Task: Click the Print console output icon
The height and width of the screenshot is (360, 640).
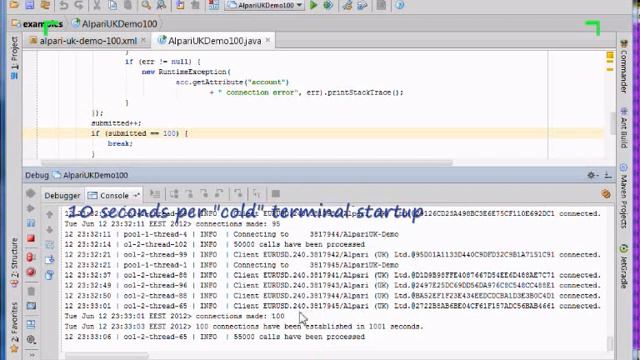Action: pos(50,275)
